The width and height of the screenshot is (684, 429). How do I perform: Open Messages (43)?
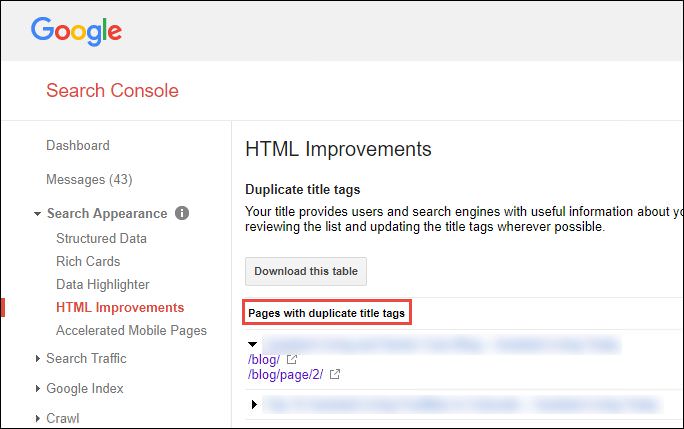coord(89,179)
